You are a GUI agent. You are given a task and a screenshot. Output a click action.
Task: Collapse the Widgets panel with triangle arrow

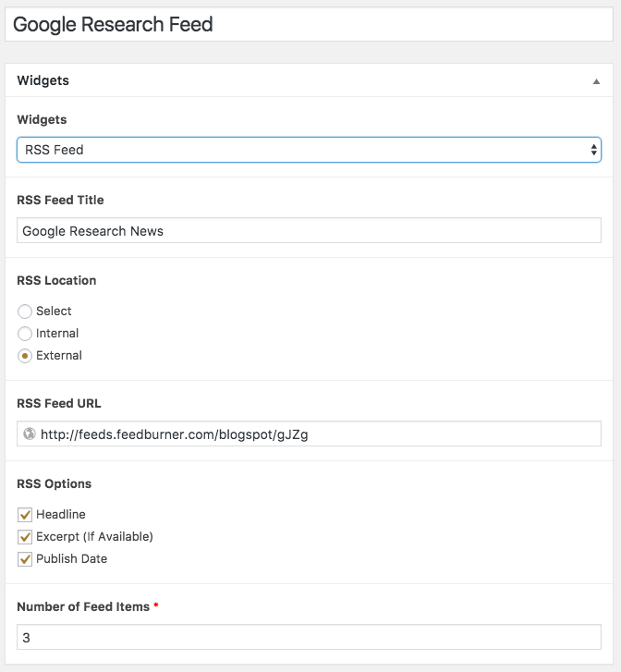pos(596,81)
